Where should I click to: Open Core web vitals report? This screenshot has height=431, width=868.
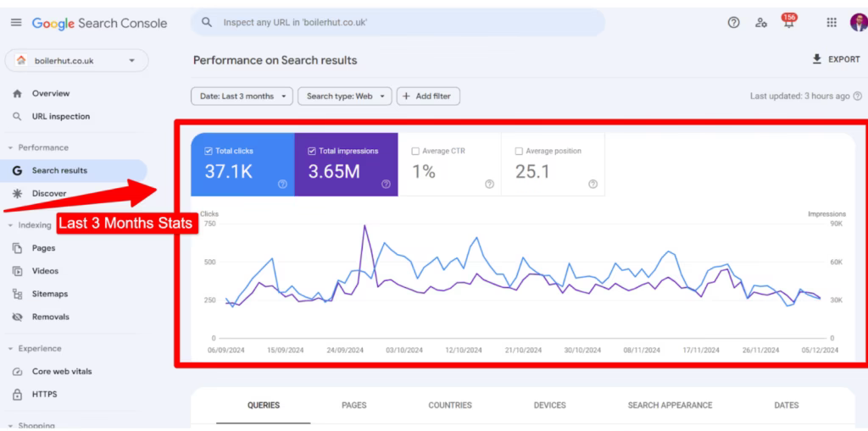[x=62, y=372]
